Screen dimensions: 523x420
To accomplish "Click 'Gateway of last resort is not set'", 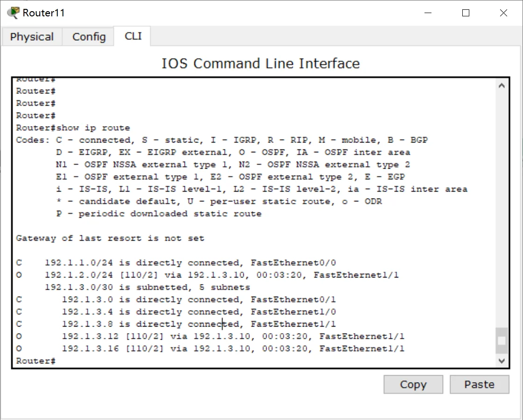I will [x=110, y=238].
